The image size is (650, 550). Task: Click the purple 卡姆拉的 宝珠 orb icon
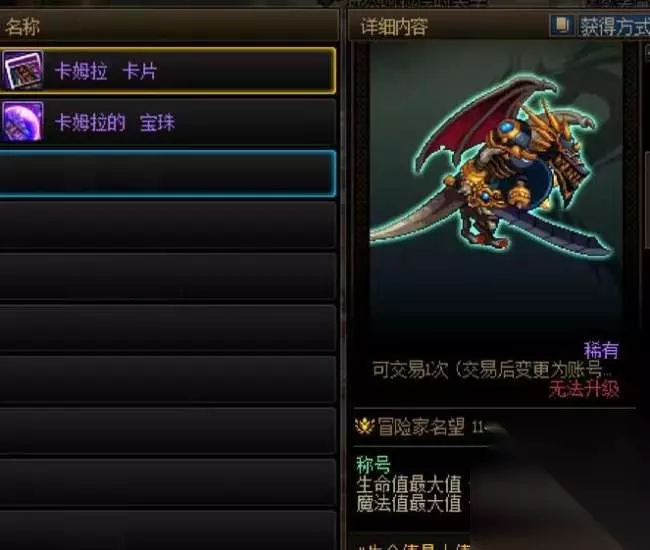pos(23,121)
